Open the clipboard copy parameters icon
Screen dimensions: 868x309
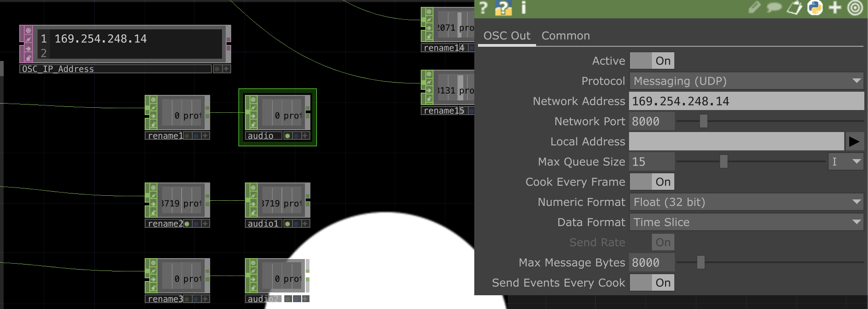coord(794,8)
